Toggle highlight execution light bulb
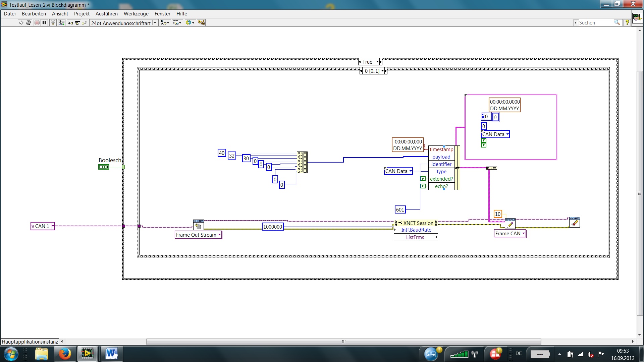Screen dimensions: 644x362 pos(53,23)
